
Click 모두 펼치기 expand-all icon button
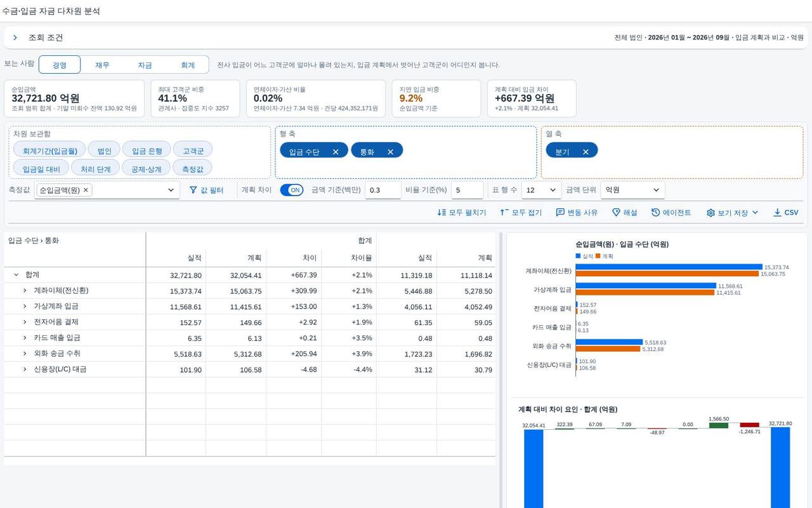pyautogui.click(x=462, y=213)
